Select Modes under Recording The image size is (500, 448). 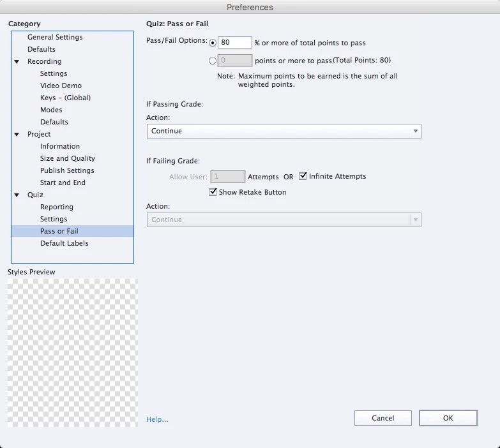coord(51,110)
